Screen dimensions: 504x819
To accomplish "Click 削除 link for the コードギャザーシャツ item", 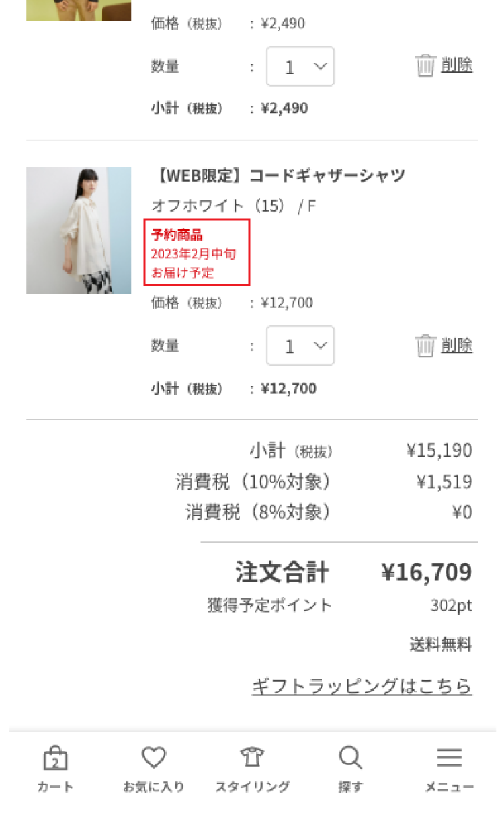I will [457, 346].
